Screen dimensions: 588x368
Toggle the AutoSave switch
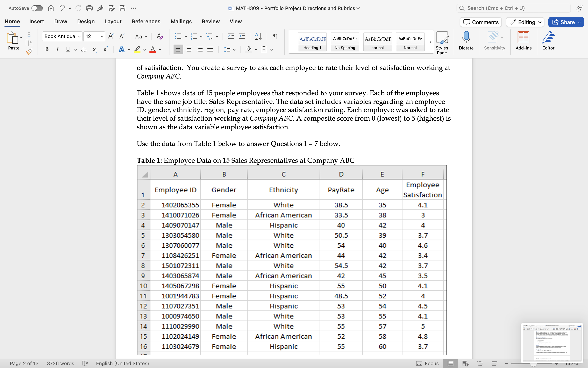pos(37,8)
